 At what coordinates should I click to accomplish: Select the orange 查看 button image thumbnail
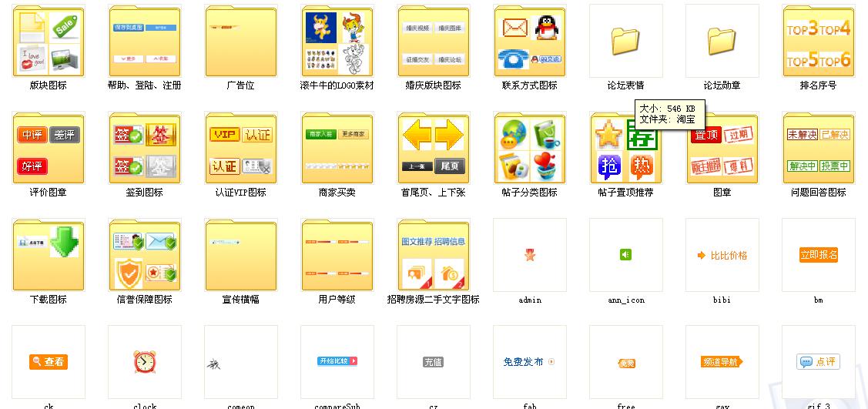point(49,362)
